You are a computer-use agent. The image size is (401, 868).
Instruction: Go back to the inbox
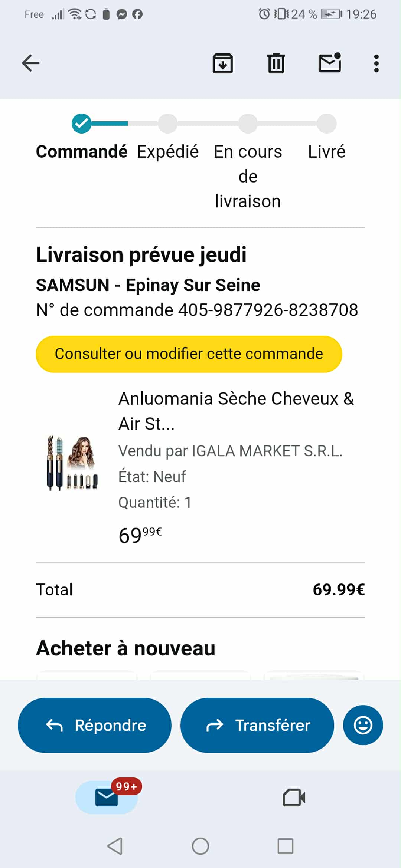point(30,63)
